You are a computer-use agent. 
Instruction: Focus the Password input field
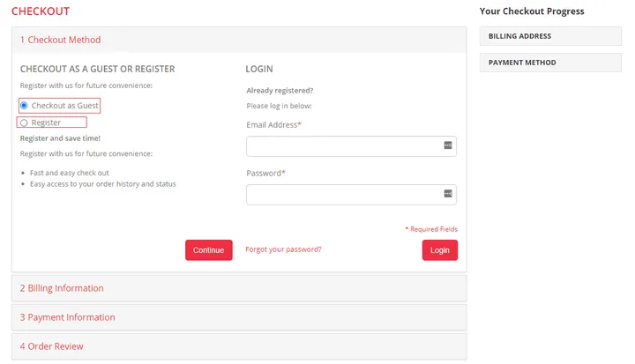point(342,195)
